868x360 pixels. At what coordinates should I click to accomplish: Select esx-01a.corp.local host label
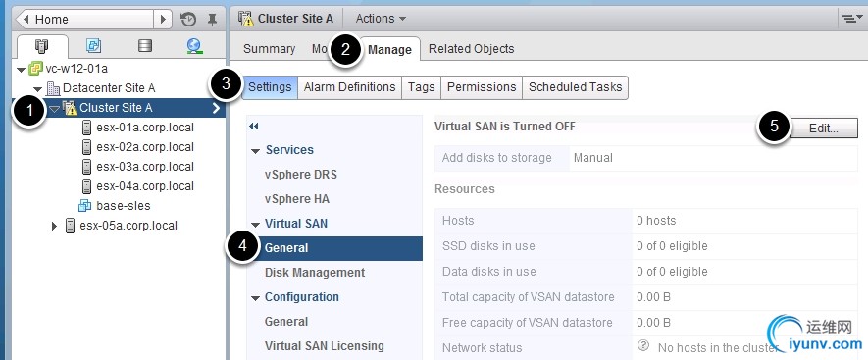[x=145, y=128]
